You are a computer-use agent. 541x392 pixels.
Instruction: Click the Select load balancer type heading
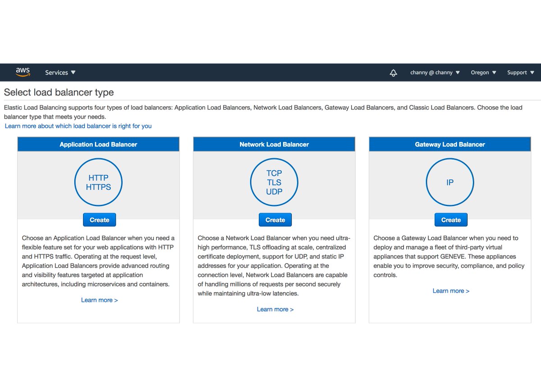click(x=59, y=92)
